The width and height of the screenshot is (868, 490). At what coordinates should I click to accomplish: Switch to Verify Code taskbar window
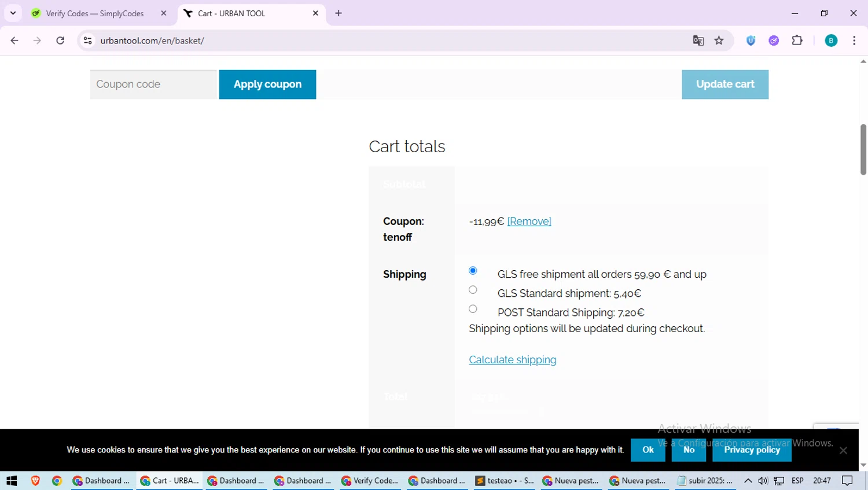pyautogui.click(x=370, y=481)
